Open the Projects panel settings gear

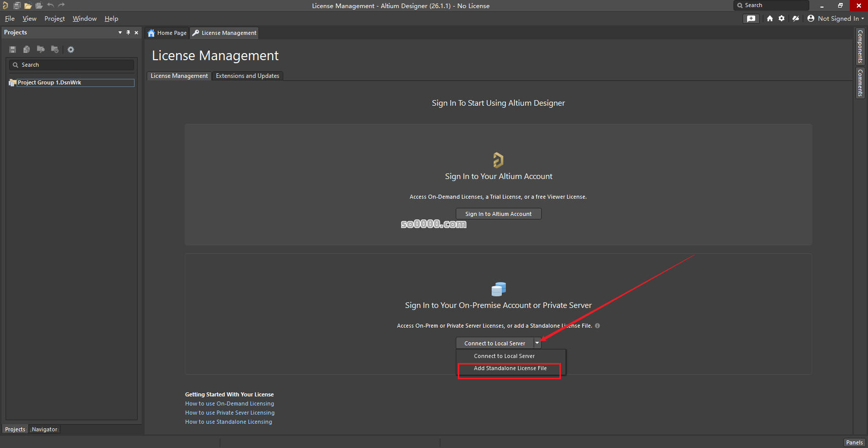71,50
